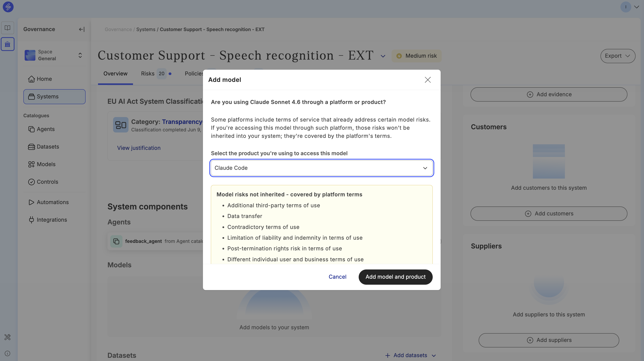Open the Add datasets dropdown
The height and width of the screenshot is (361, 644).
coord(411,355)
